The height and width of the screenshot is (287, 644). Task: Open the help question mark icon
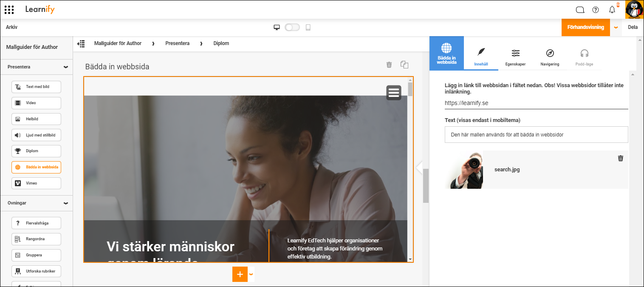coord(595,10)
